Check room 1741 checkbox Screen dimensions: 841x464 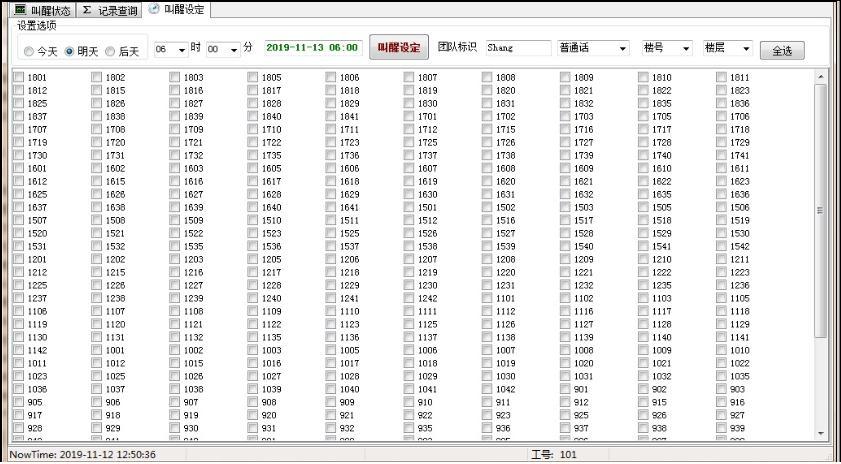721,155
